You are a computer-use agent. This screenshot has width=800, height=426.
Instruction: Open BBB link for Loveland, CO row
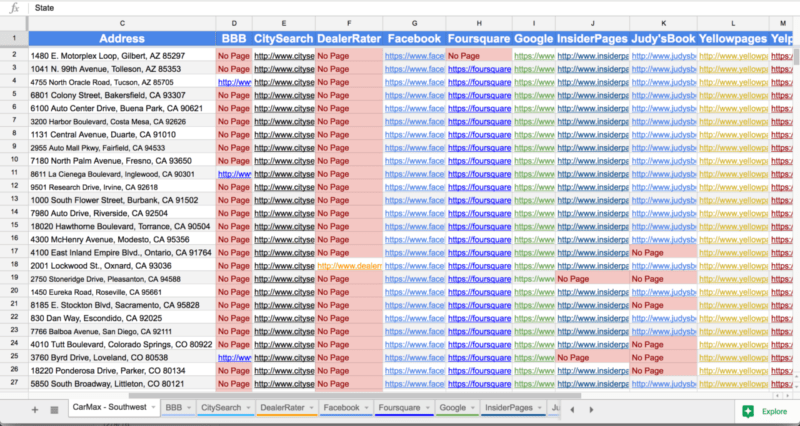tap(234, 358)
